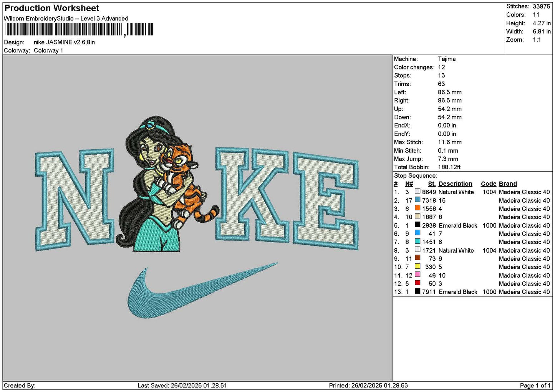
Task: Click the bright blue swatch in row 6
Action: pyautogui.click(x=417, y=233)
